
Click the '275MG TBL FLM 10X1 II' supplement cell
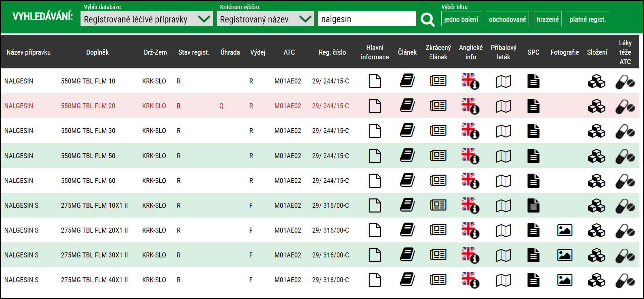pos(94,205)
